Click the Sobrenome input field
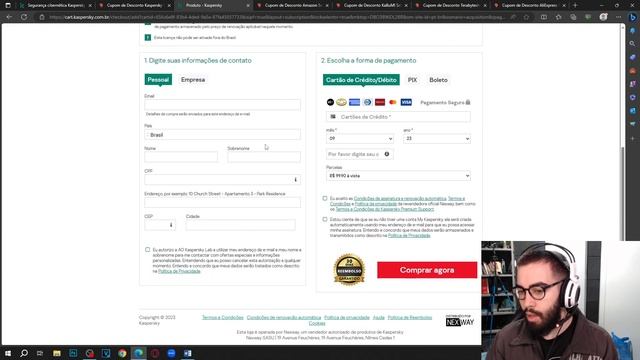The image size is (640, 360). 264,157
